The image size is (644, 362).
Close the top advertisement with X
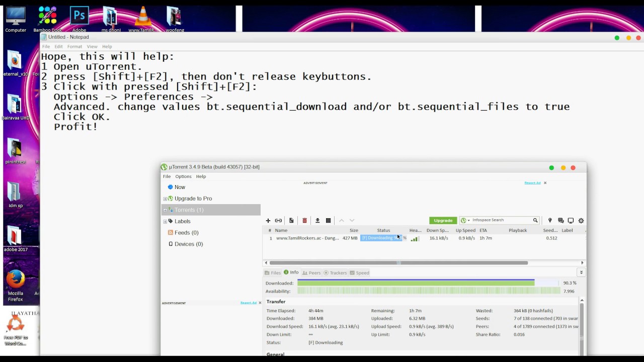pyautogui.click(x=545, y=183)
